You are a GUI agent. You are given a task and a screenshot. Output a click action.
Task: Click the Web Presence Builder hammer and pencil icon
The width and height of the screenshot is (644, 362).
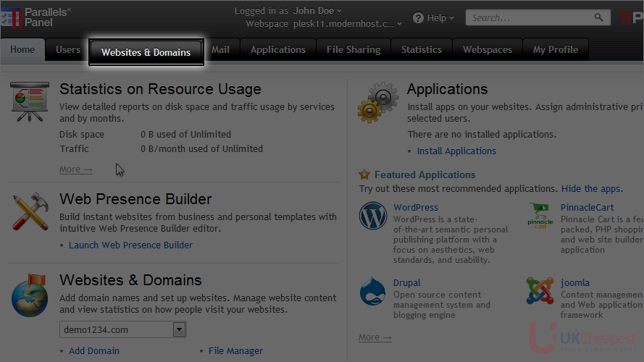point(30,211)
